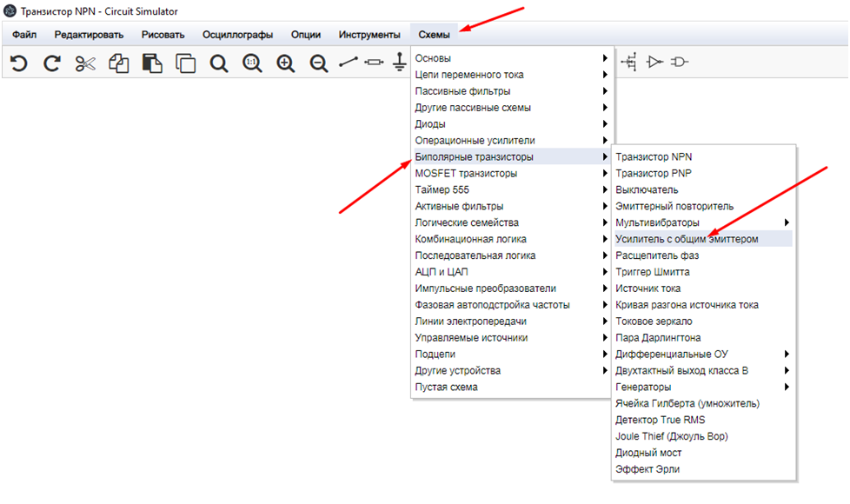Screen dimensions: 850x504
Task: Expand Цепи переменного тока submenu
Action: click(x=511, y=75)
